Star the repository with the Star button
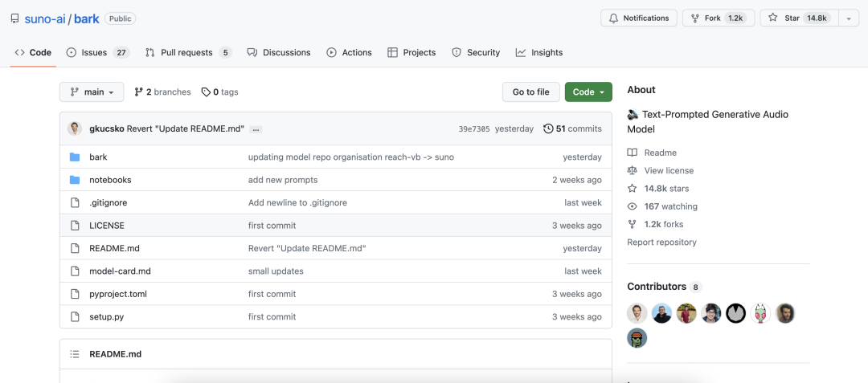The height and width of the screenshot is (383, 868). pos(800,18)
